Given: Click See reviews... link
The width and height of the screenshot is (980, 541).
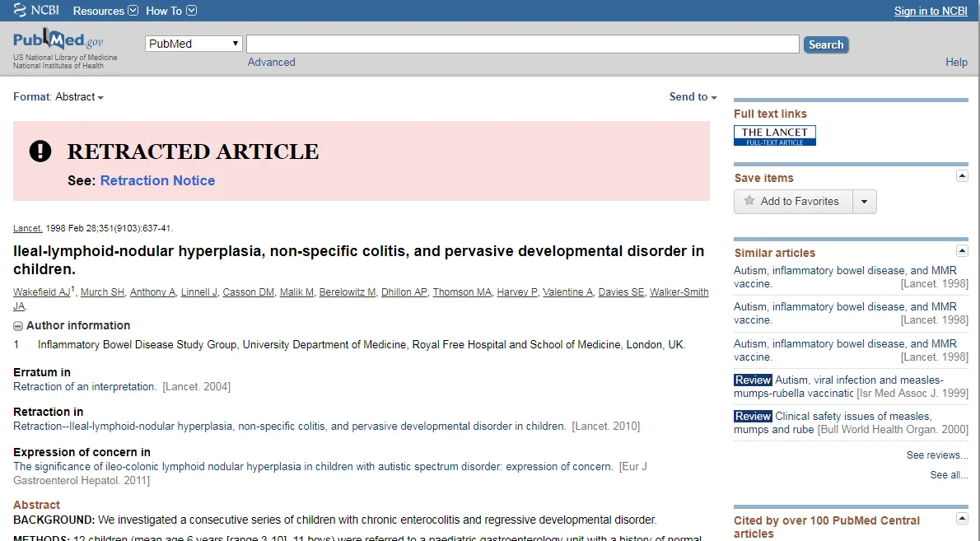Looking at the screenshot, I should 937,455.
